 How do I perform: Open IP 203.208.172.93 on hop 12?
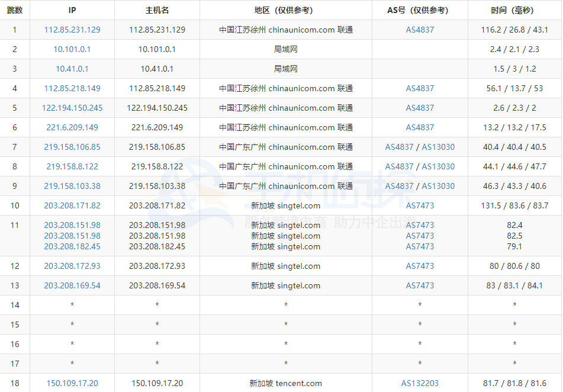point(72,266)
